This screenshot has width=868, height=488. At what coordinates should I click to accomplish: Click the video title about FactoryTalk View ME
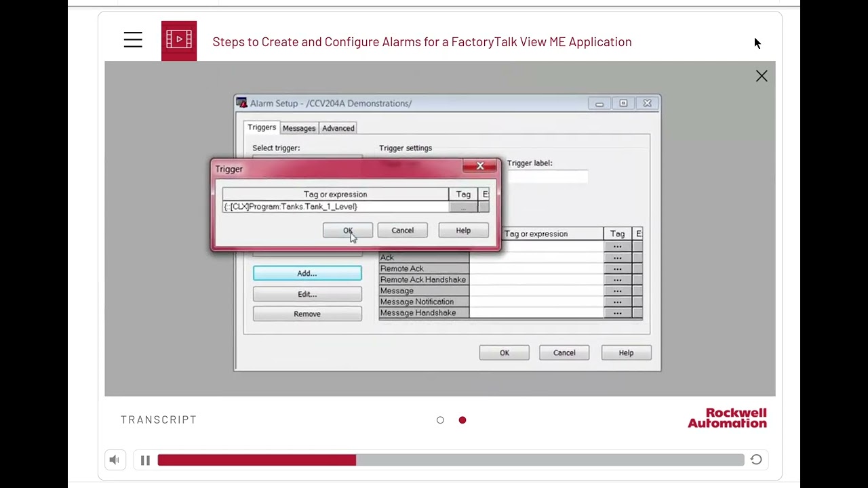422,41
